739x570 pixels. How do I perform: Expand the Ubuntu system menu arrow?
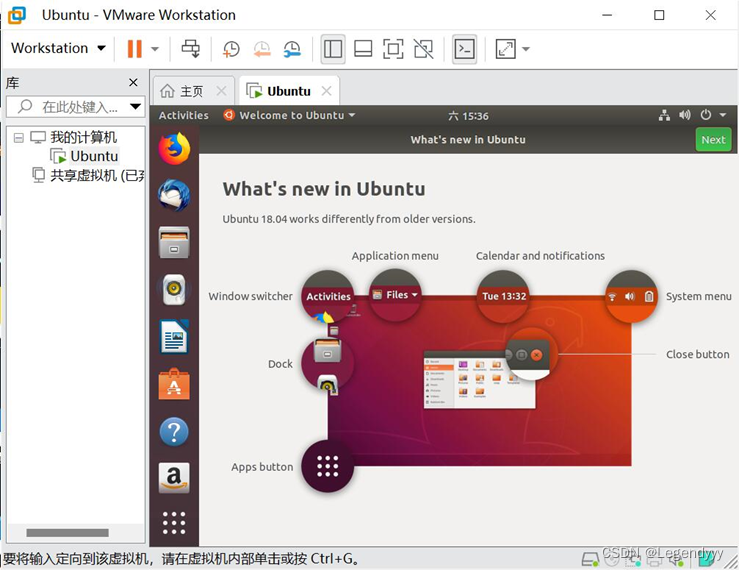coord(723,115)
